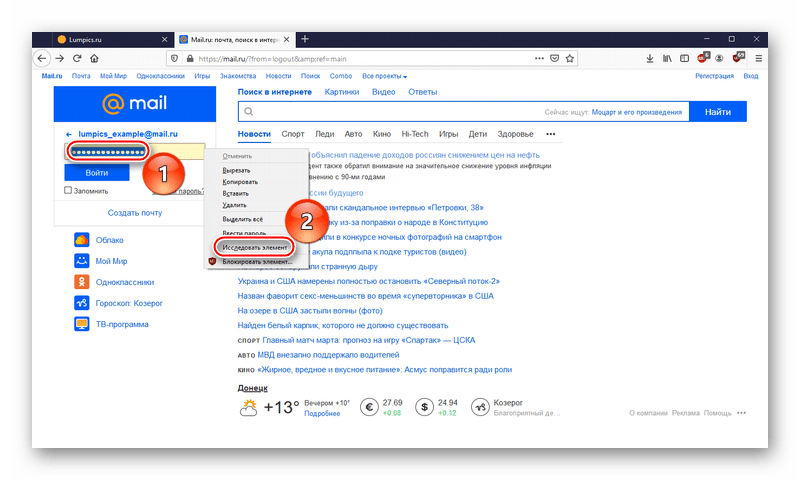Open the downloads arrow icon
800x480 pixels.
coord(649,59)
